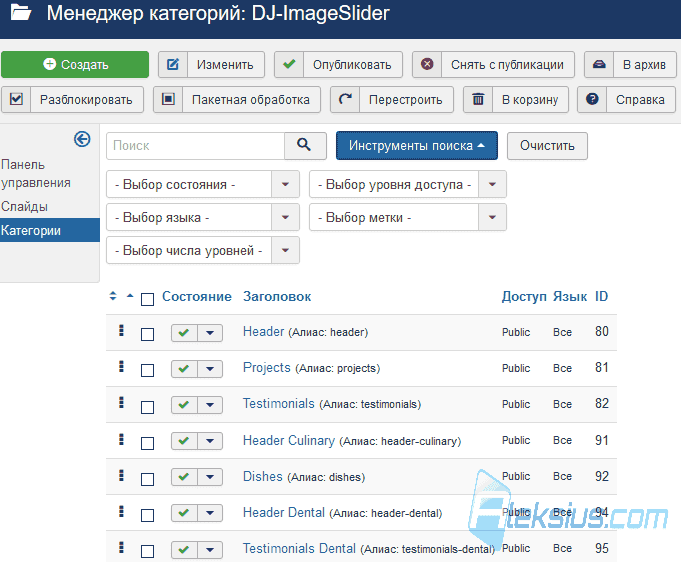This screenshot has width=681, height=562.
Task: Click drag handle of the Testimonials row
Action: coord(122,403)
